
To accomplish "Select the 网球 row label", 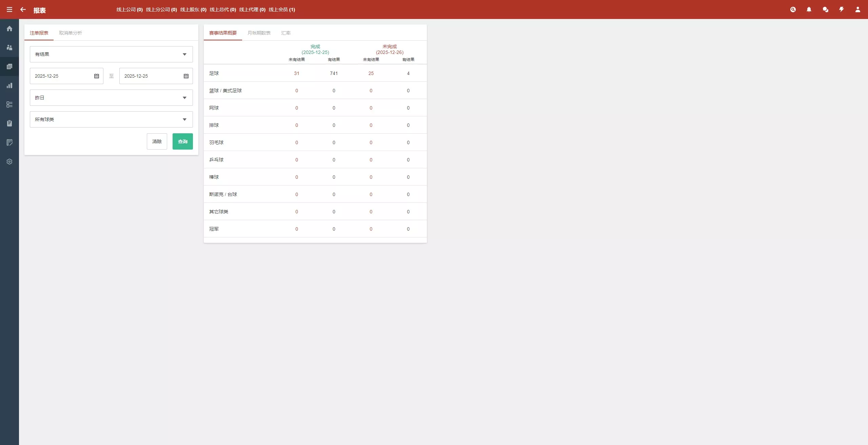I will (x=214, y=108).
